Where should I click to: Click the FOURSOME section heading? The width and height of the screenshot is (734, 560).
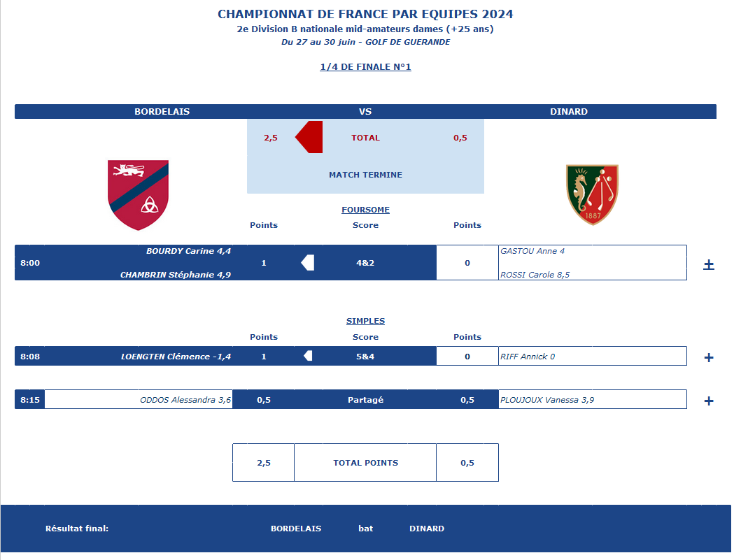[365, 210]
